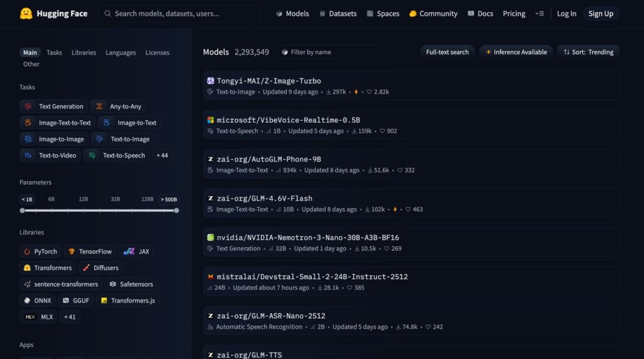644x359 pixels.
Task: Click the Filter by name input field
Action: (x=333, y=52)
